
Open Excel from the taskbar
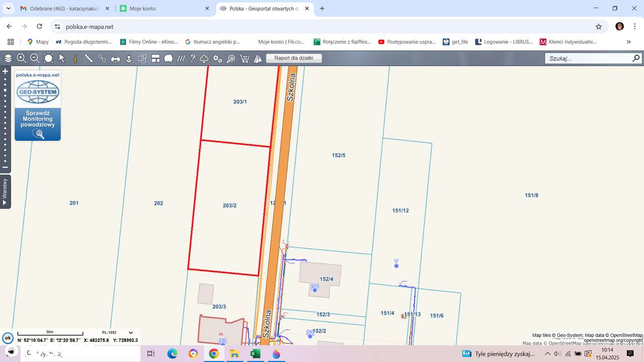click(x=255, y=353)
